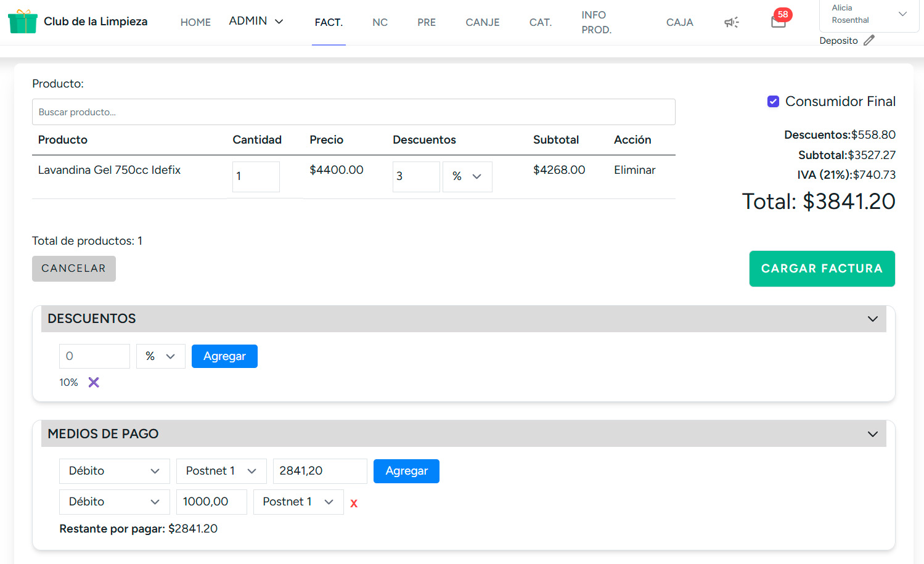This screenshot has width=924, height=564.
Task: Click the Descuentos:$558.80 summary line
Action: [x=840, y=135]
